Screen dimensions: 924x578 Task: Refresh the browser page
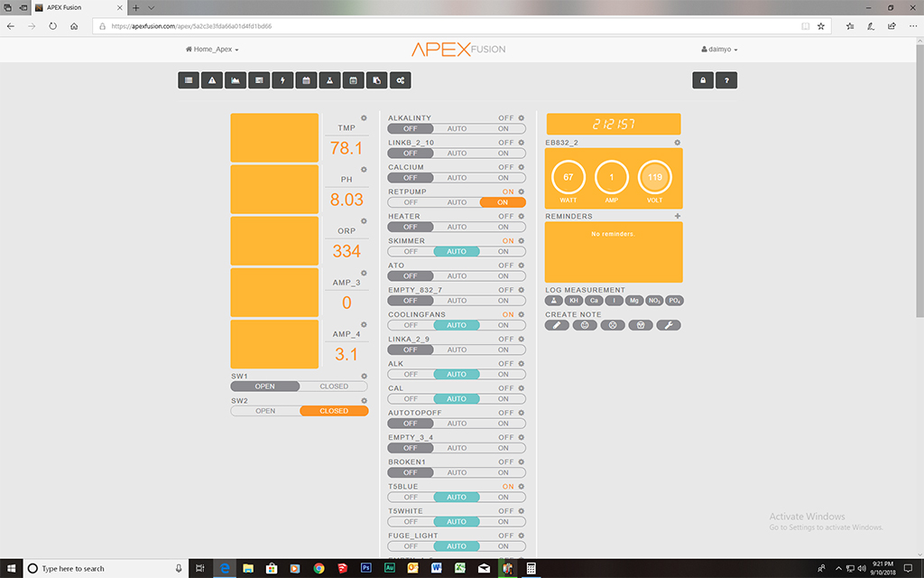pyautogui.click(x=53, y=26)
